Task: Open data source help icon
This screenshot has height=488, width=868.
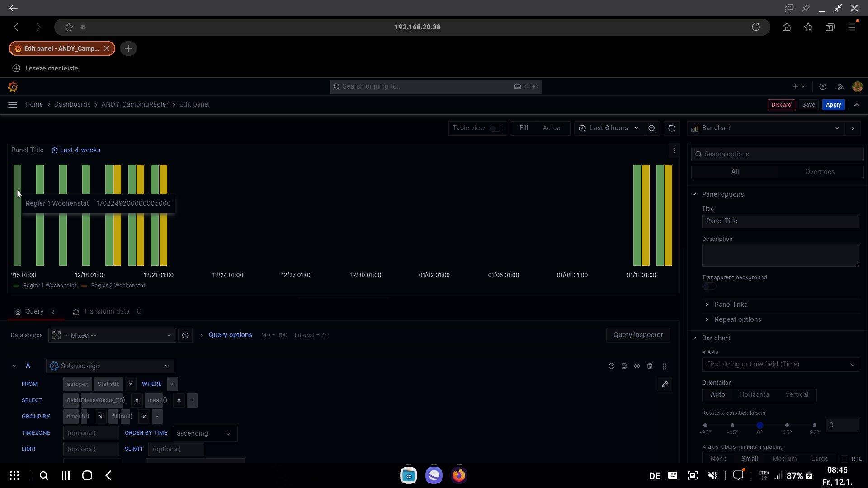Action: click(x=185, y=335)
